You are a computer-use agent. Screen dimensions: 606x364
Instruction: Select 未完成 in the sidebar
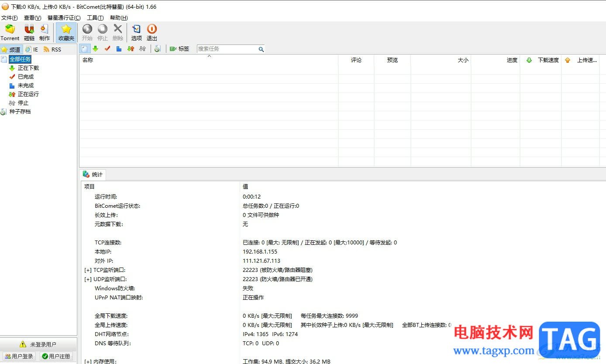[26, 86]
